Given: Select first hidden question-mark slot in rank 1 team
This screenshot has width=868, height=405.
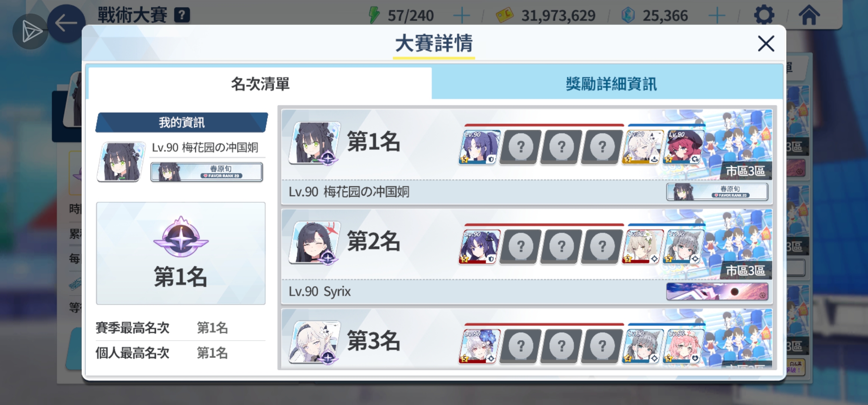Looking at the screenshot, I should click(x=520, y=147).
